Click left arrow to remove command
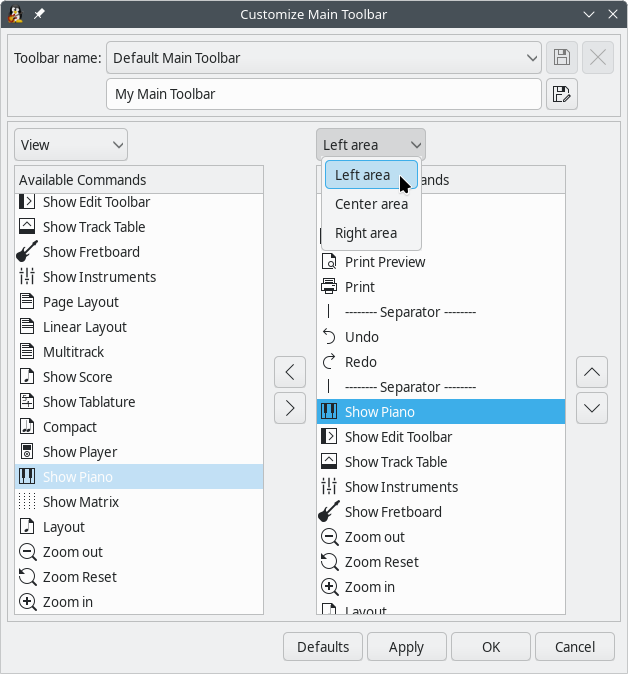Image resolution: width=628 pixels, height=674 pixels. click(x=290, y=372)
